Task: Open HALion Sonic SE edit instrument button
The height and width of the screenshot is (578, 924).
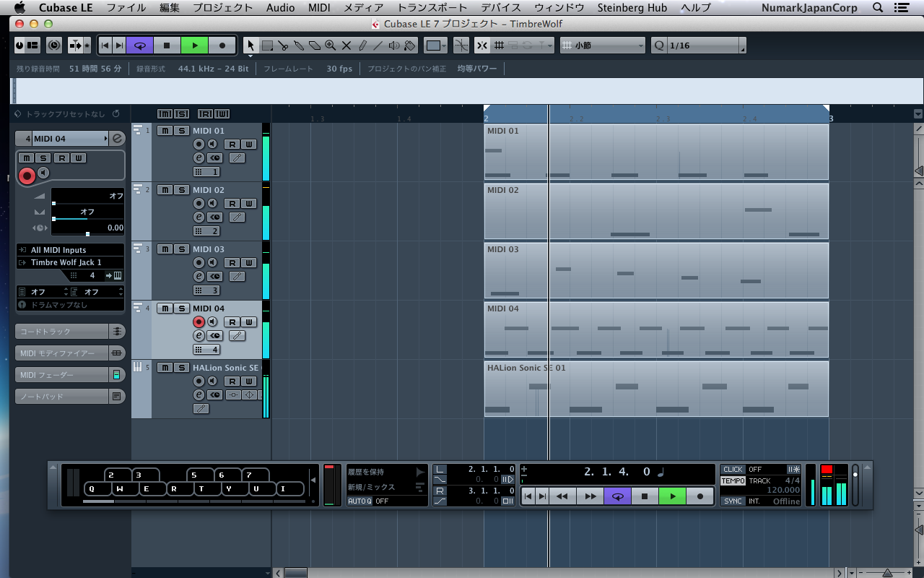Action: pos(199,394)
